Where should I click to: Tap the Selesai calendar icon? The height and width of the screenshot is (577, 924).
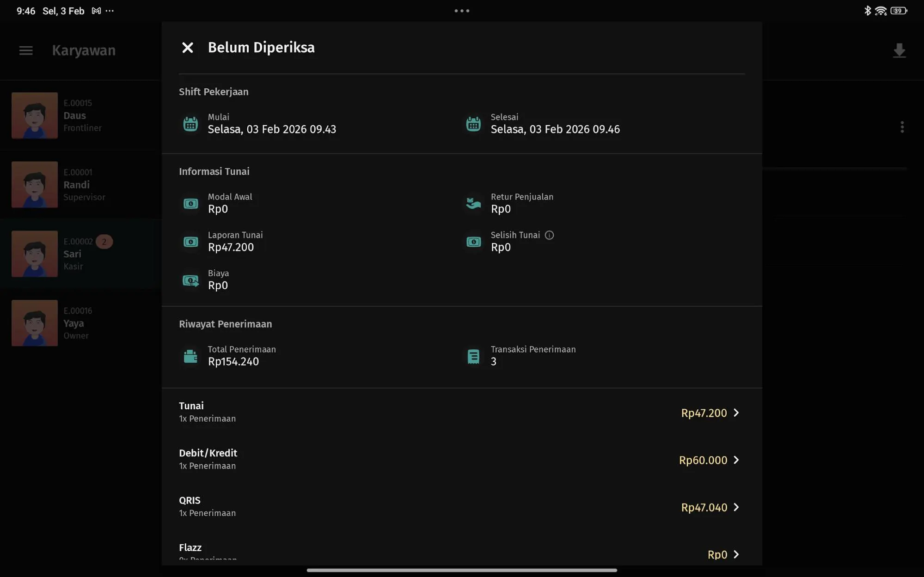coord(473,124)
